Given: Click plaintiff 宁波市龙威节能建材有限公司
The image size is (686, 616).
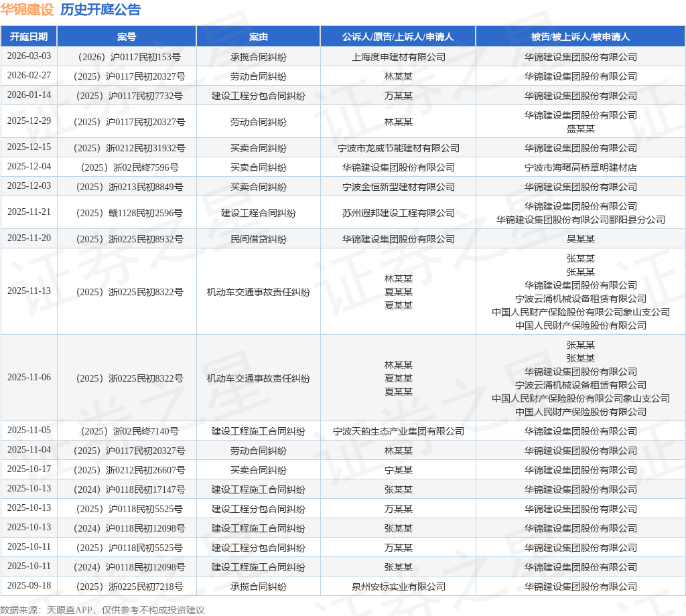Looking at the screenshot, I should point(398,148).
